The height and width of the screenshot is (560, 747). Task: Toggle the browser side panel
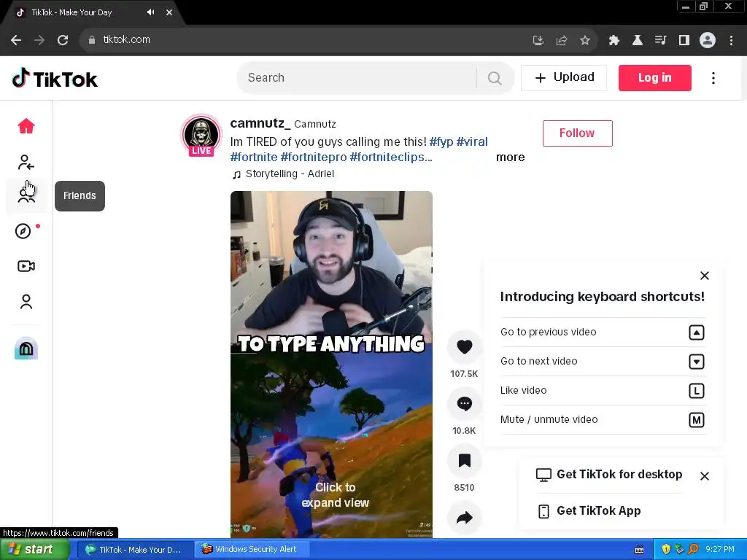point(684,41)
